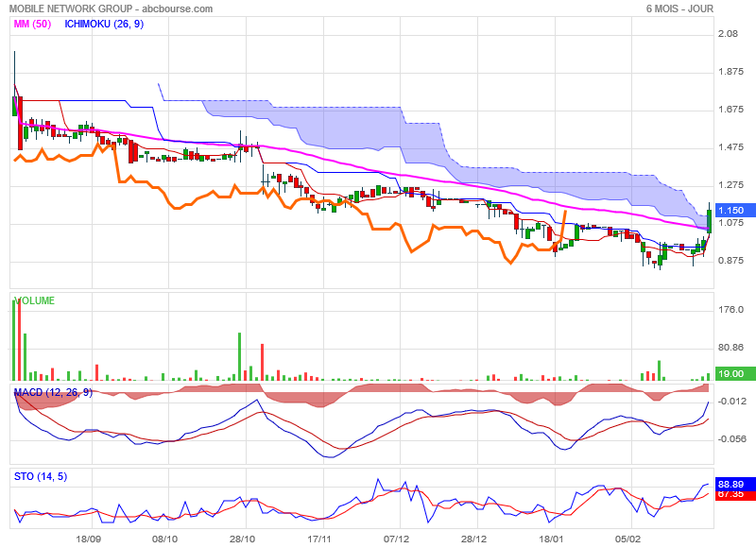Click the 80.86 volume axis label
Image resolution: width=756 pixels, height=548 pixels.
[x=730, y=348]
